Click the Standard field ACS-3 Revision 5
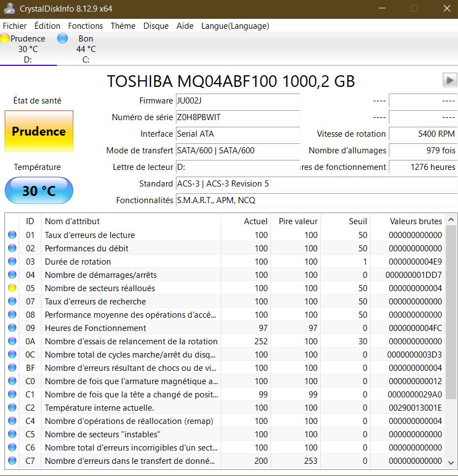The height and width of the screenshot is (476, 458). coord(316,184)
